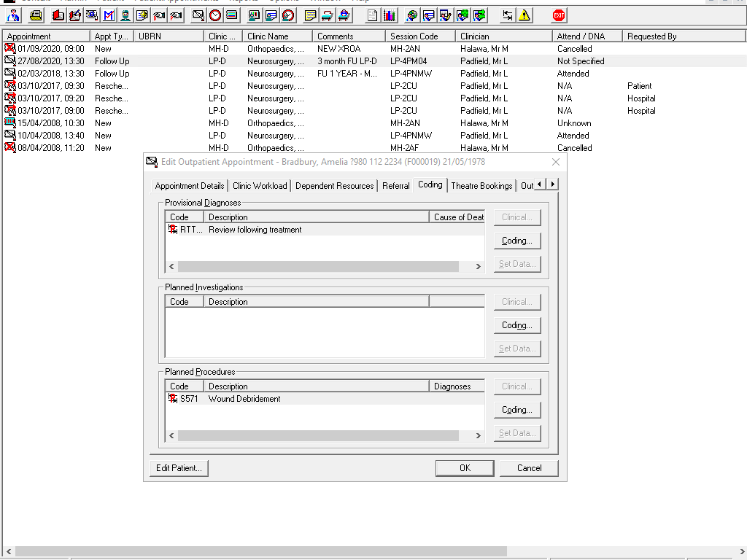Click left scroll arrow in Provisional Diagnoses list
This screenshot has height=560, width=747.
coord(171,267)
